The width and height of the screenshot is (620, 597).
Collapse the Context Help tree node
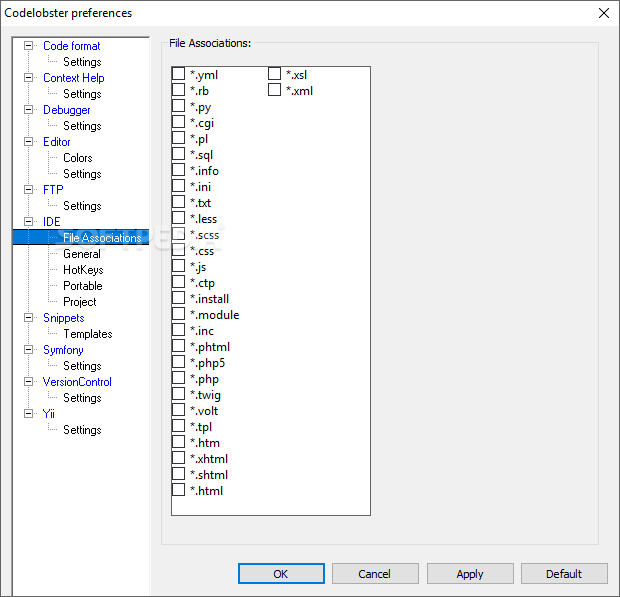(28, 77)
